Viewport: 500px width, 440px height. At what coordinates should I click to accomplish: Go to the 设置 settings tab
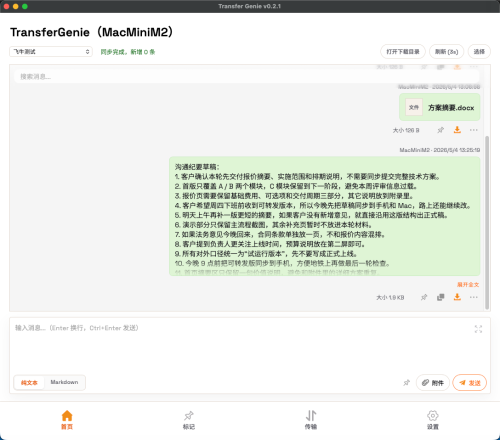coord(433,420)
